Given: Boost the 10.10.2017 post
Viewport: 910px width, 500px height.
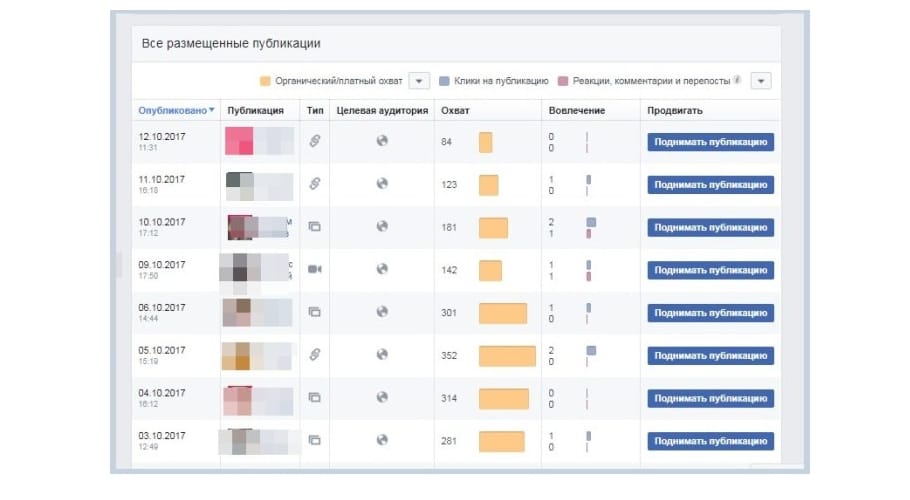Looking at the screenshot, I should [x=710, y=227].
